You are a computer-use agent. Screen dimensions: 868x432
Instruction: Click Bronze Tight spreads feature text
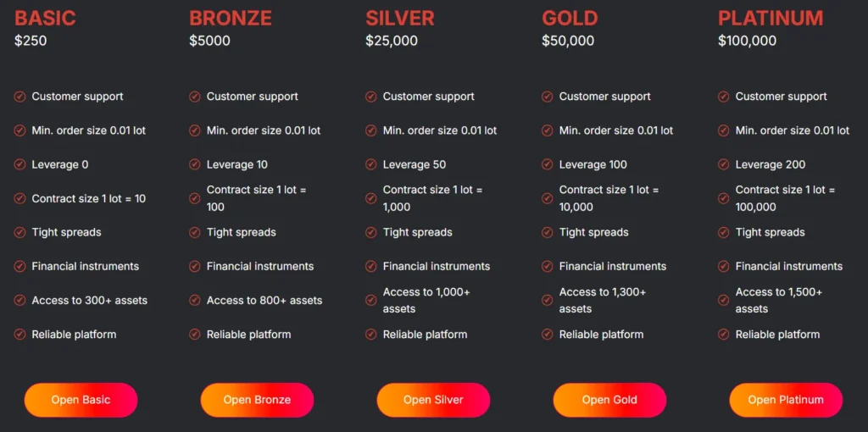tap(241, 232)
